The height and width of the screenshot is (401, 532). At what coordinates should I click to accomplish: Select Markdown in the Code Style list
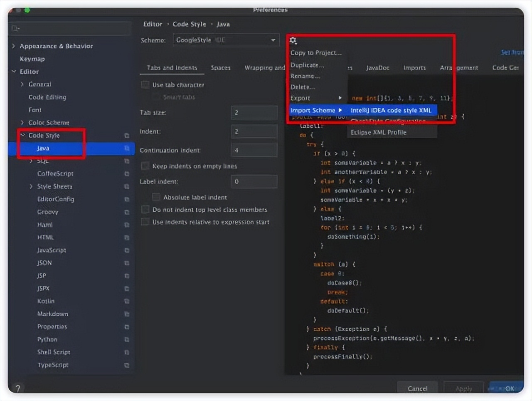pos(53,314)
